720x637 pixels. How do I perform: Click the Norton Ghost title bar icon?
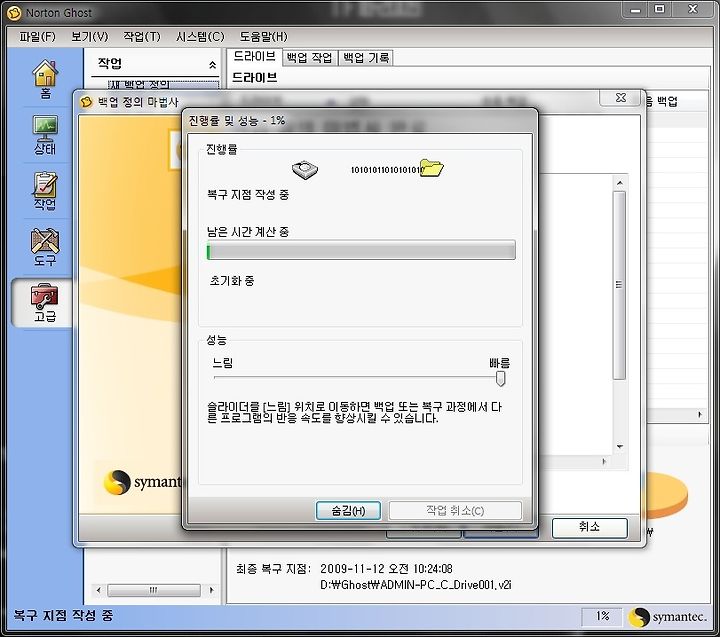[x=14, y=13]
